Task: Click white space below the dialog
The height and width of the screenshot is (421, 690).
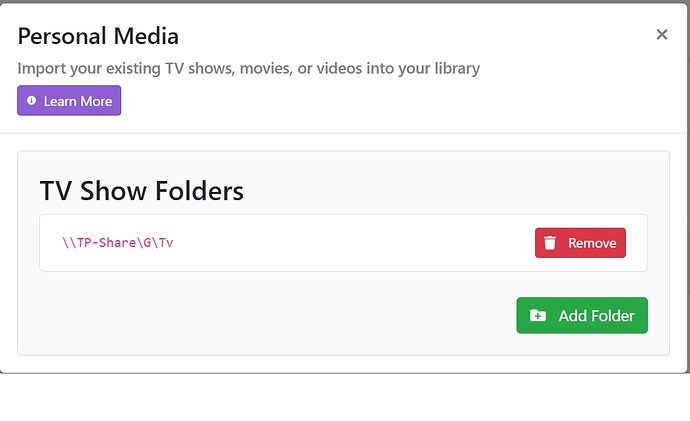Action: [345, 398]
